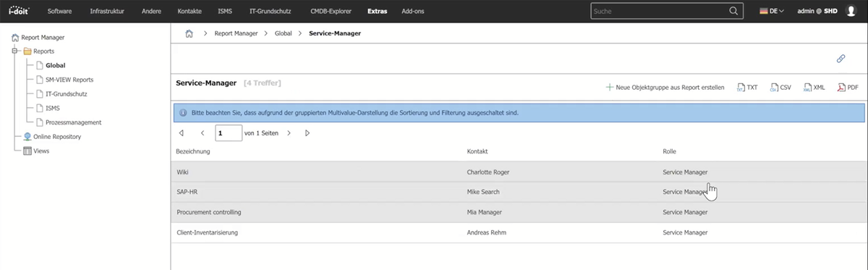Viewport: 868px width, 270px height.
Task: Go to last page arrow
Action: (x=307, y=133)
